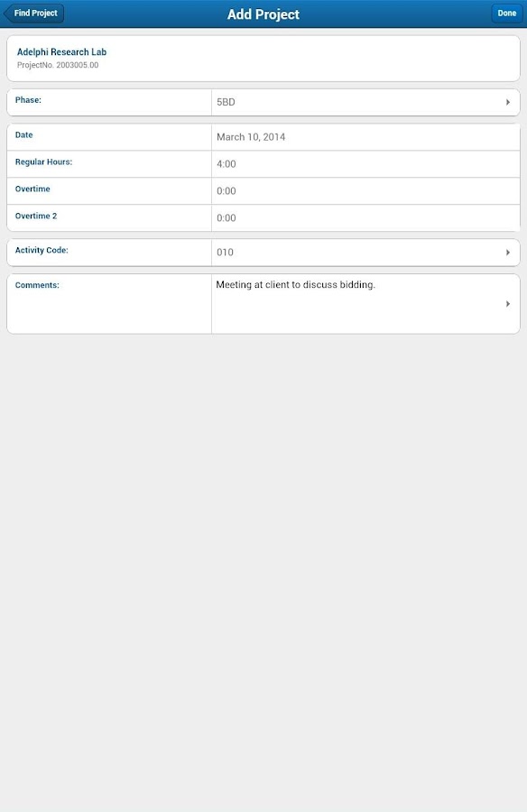Image resolution: width=527 pixels, height=812 pixels.
Task: Click the Overtime label
Action: [x=31, y=189]
